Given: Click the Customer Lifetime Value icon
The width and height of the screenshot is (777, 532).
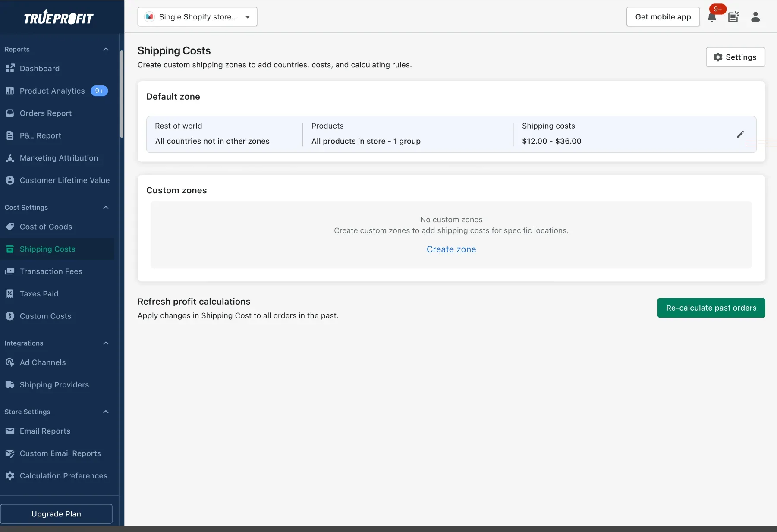Looking at the screenshot, I should point(10,180).
